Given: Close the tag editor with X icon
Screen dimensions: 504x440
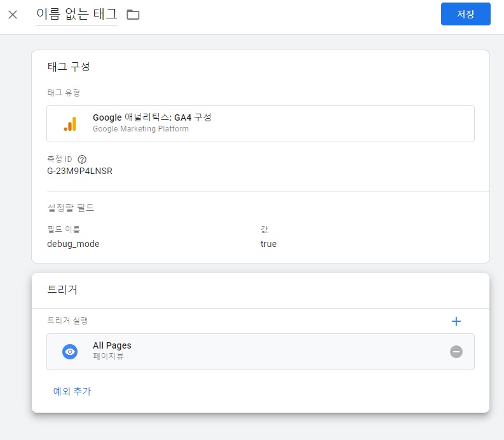Looking at the screenshot, I should pos(13,15).
